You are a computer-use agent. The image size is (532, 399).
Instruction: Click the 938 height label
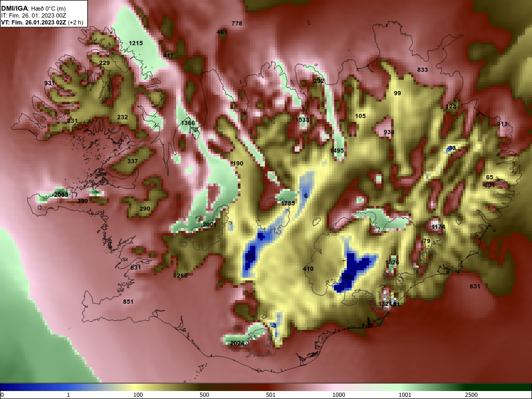(389, 132)
